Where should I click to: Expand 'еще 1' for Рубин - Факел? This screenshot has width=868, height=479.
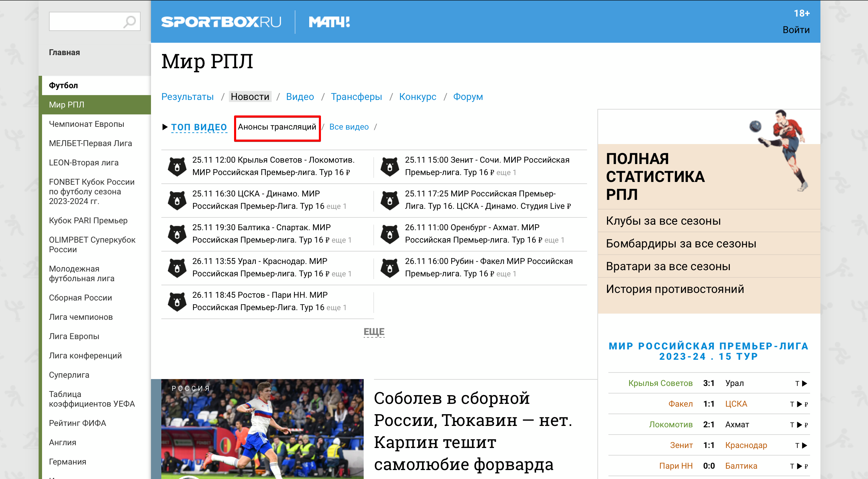[x=506, y=274]
